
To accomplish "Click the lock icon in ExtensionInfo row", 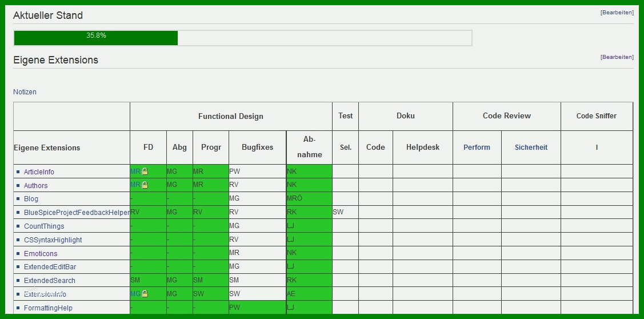I will [x=145, y=293].
